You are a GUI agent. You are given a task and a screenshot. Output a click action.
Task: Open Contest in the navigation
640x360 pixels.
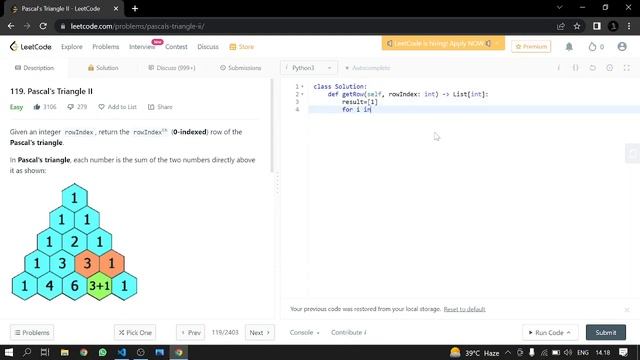pyautogui.click(x=176, y=47)
